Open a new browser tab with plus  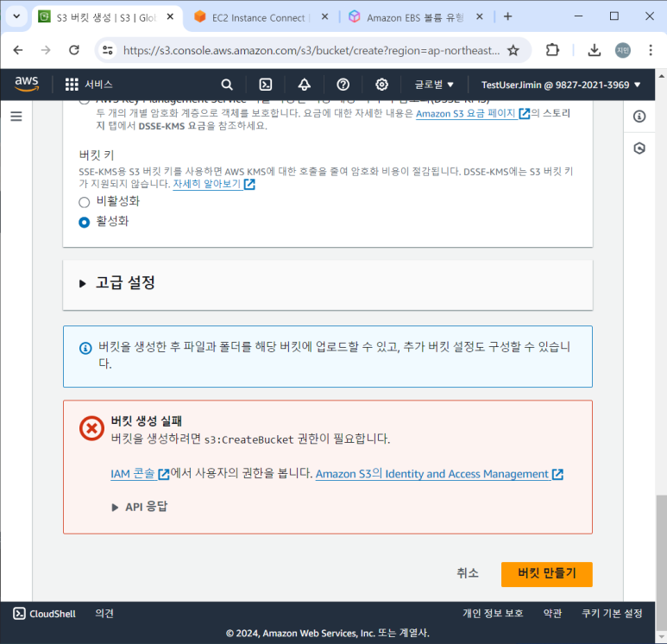tap(507, 16)
